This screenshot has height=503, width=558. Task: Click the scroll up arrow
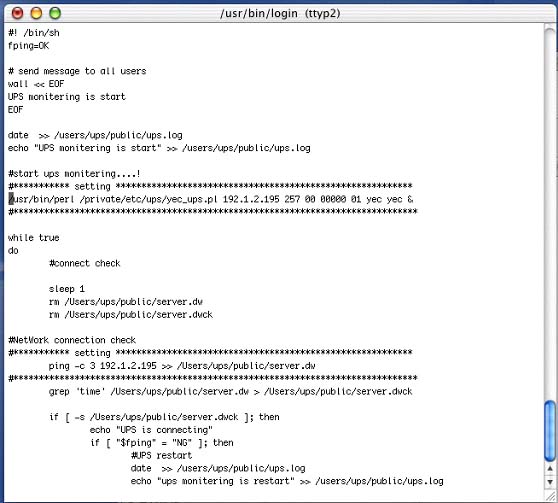click(x=550, y=468)
